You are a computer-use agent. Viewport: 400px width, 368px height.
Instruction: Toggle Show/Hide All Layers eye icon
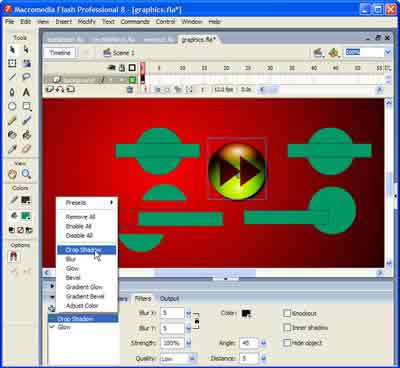pyautogui.click(x=112, y=68)
